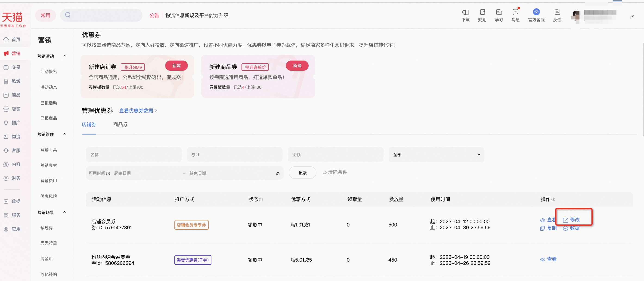
Task: Open the 物流信息新规 announcement
Action: click(196, 15)
